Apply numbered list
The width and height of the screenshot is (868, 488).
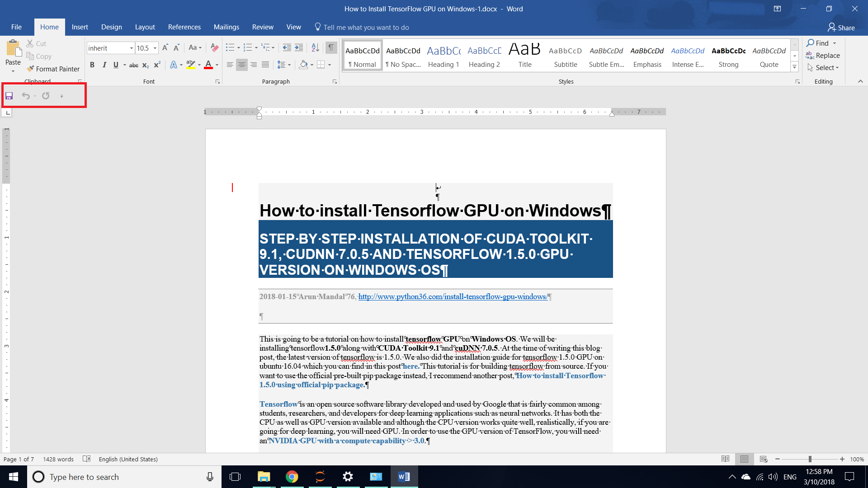point(247,48)
